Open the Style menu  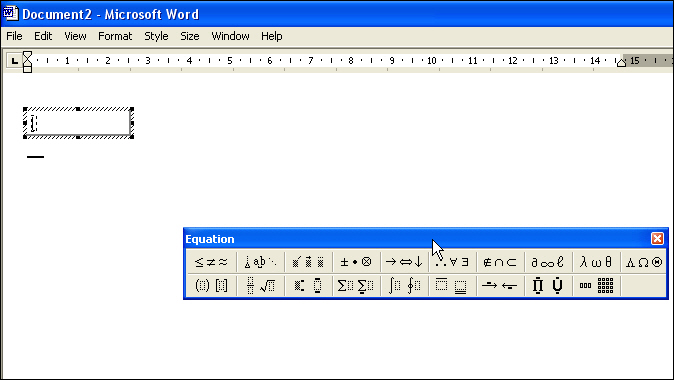pyautogui.click(x=156, y=36)
